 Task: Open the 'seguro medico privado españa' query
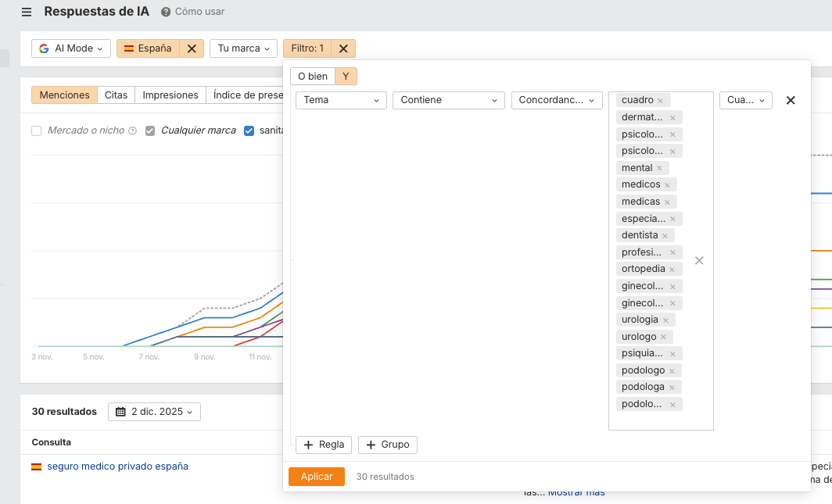tap(117, 466)
